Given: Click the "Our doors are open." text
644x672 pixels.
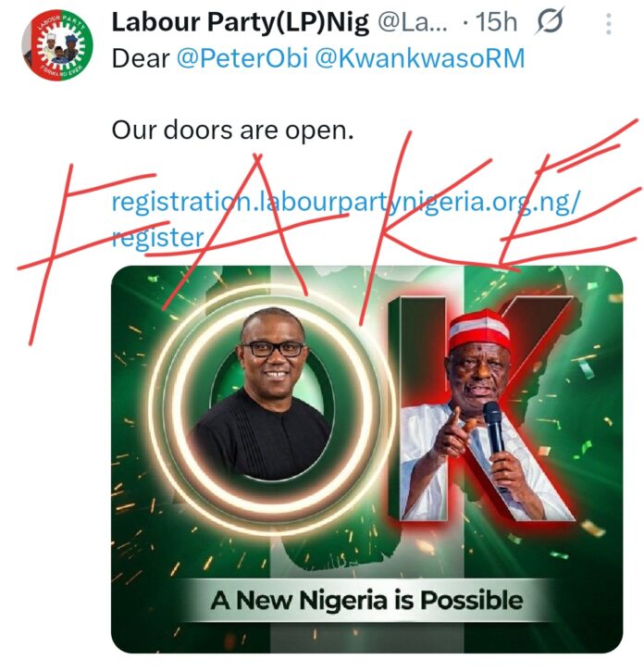Looking at the screenshot, I should pos(232,130).
